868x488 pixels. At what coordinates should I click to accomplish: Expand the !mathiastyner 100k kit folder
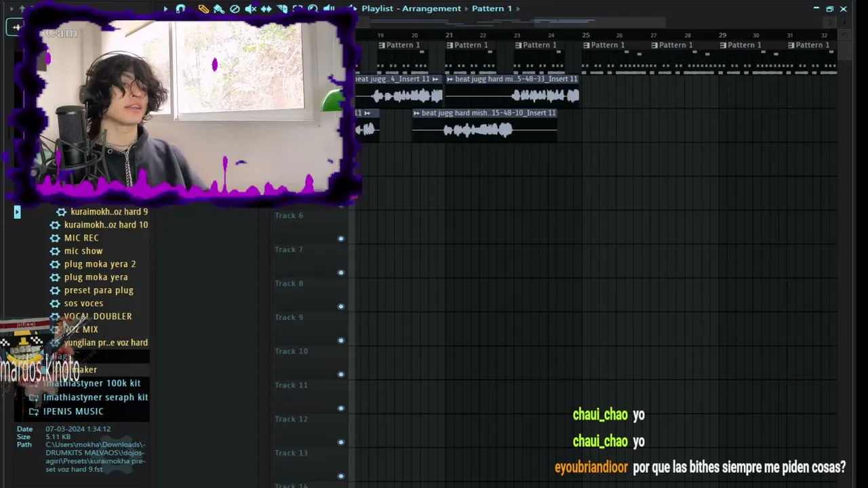click(34, 384)
